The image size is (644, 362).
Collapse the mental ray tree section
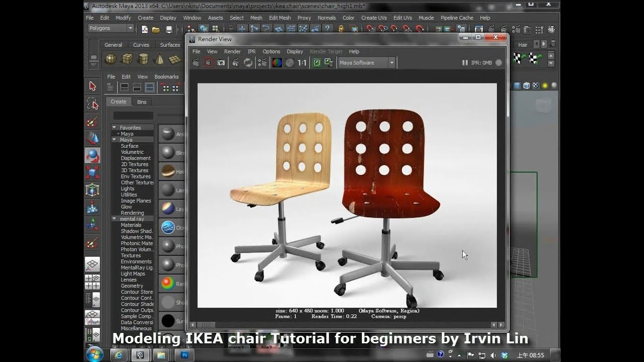click(x=114, y=219)
